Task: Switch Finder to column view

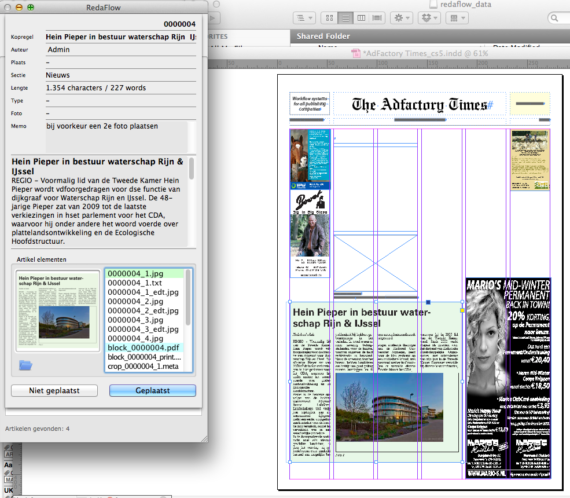Action: pyautogui.click(x=361, y=18)
